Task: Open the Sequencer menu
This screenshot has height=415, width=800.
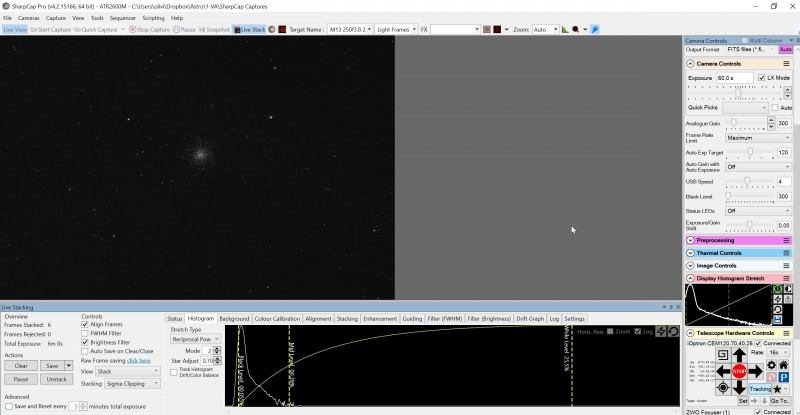Action: click(x=123, y=18)
